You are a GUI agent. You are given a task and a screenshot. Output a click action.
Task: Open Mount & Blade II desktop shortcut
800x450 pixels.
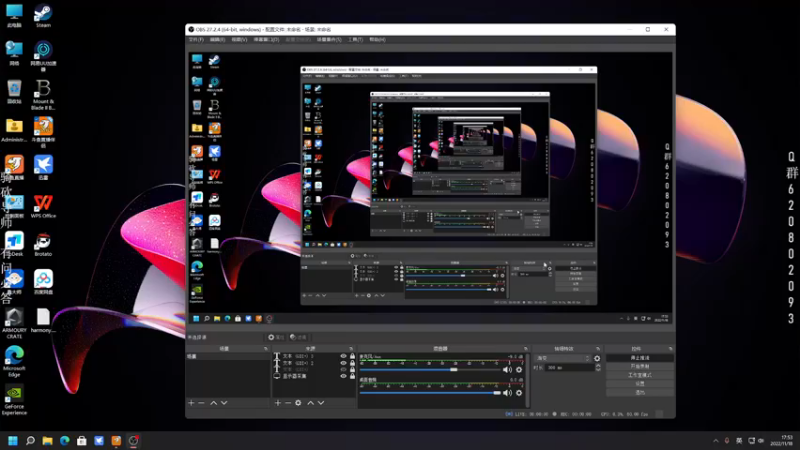[43, 95]
